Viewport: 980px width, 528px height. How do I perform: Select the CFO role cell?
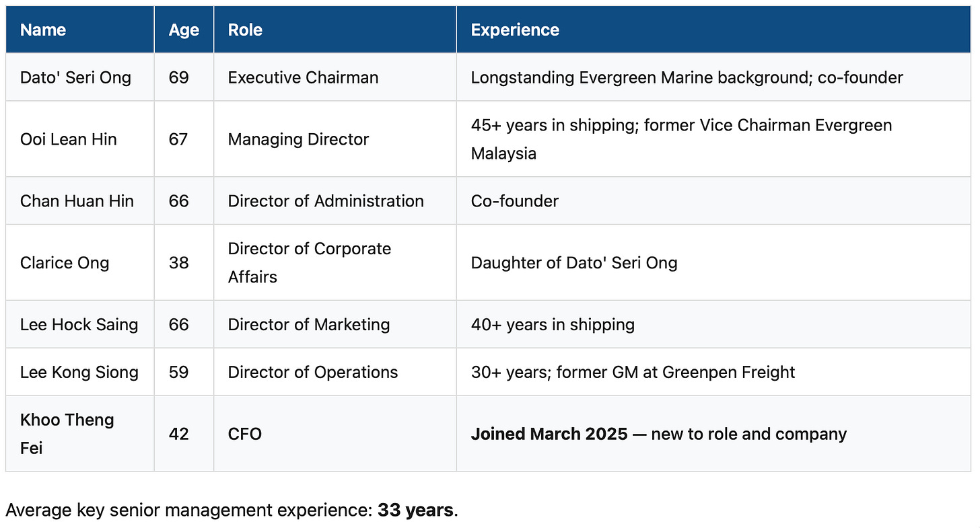click(335, 434)
